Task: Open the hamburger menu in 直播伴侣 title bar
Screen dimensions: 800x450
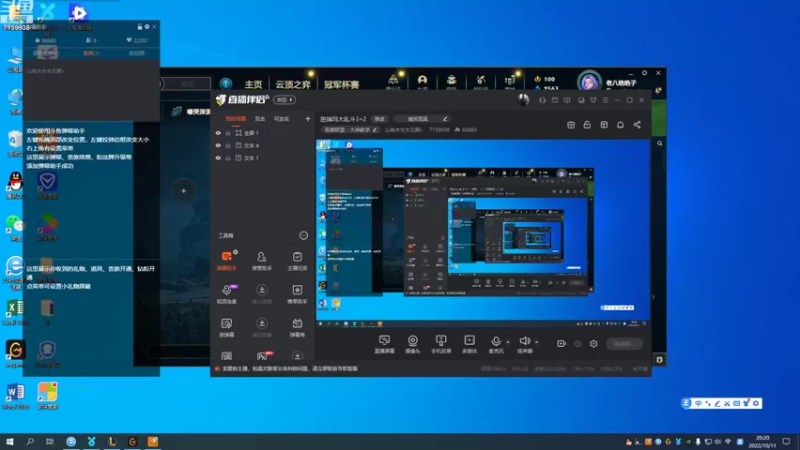Action: [605, 100]
